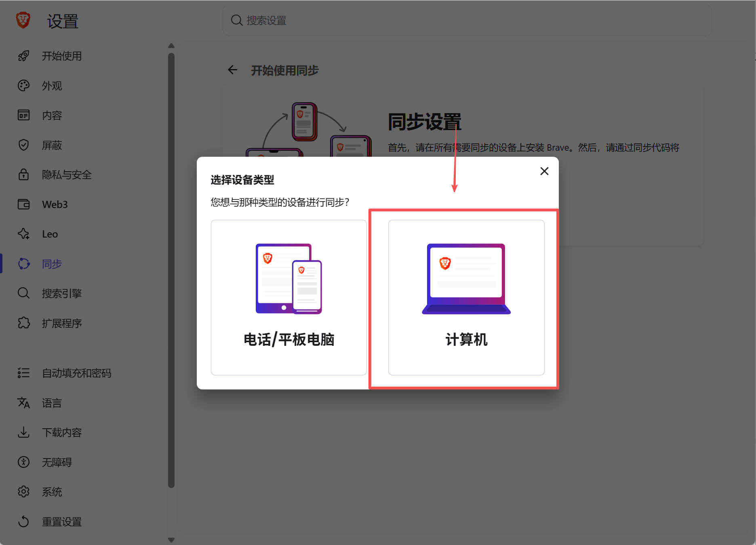Viewport: 756px width, 545px height.
Task: Click the shield icon for 屏蔽
Action: coord(23,145)
